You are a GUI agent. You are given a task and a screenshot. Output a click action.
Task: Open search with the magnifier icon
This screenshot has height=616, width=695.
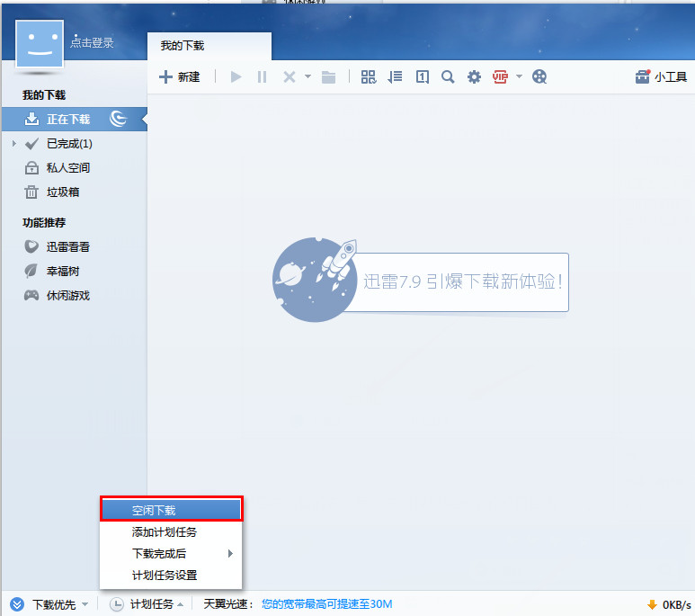click(448, 77)
